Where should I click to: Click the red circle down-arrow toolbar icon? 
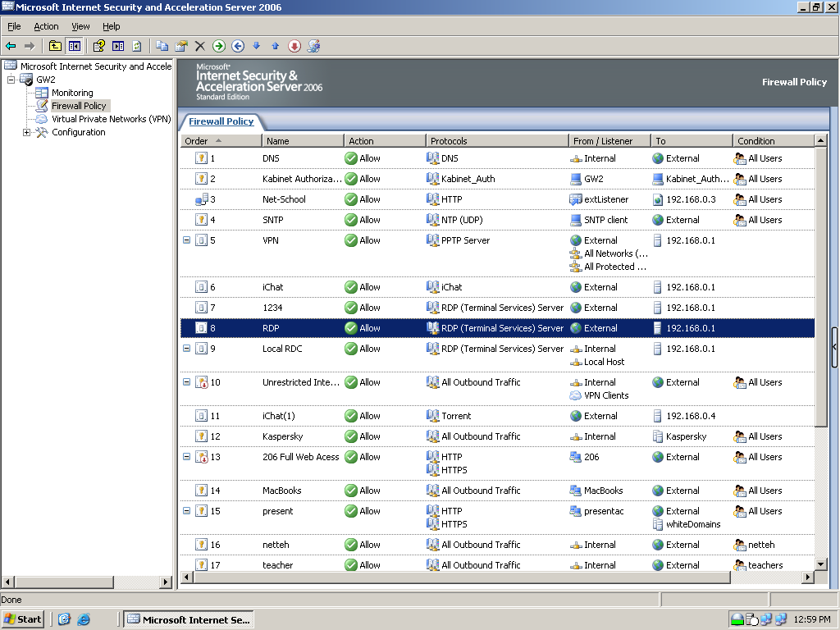[x=294, y=46]
